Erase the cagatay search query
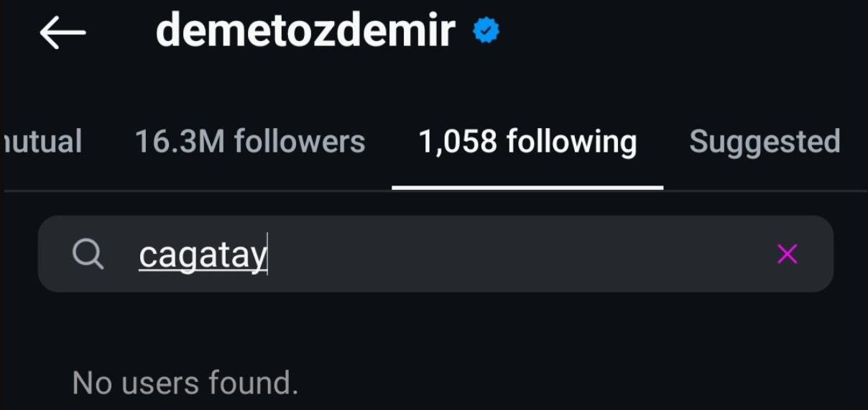This screenshot has height=410, width=868. pyautogui.click(x=787, y=254)
